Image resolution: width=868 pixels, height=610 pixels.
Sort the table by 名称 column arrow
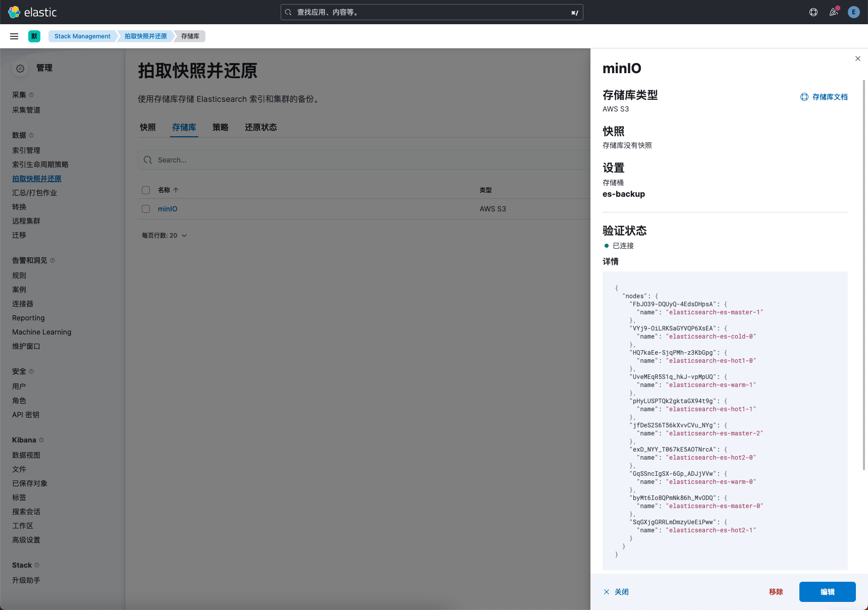(176, 190)
